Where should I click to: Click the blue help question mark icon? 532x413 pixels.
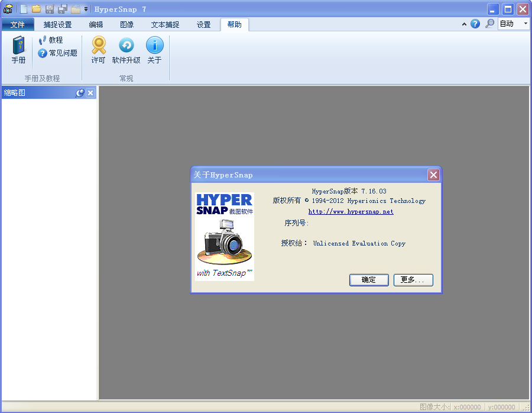click(475, 24)
